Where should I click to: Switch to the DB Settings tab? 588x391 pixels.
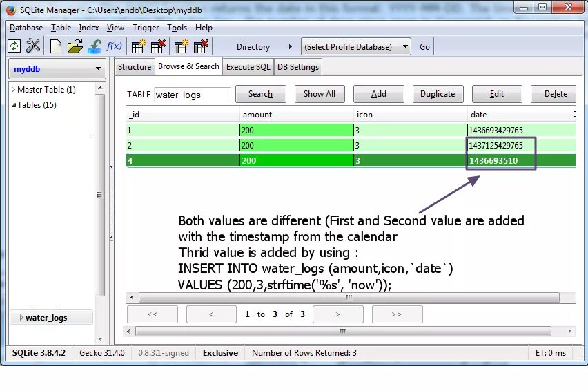298,67
